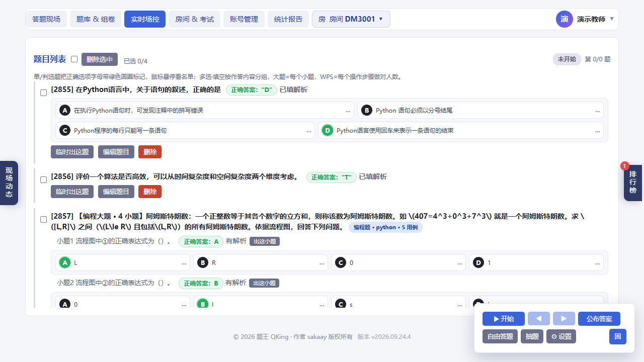Screen dimensions: 644x362
Task: Click 出这小题 next to 小题1
Action: click(265, 241)
